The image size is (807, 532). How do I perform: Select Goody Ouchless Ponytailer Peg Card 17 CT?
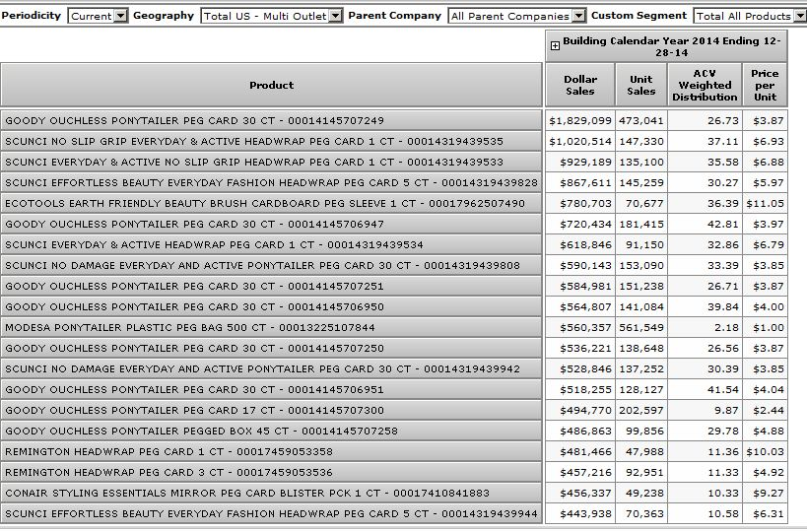point(195,410)
